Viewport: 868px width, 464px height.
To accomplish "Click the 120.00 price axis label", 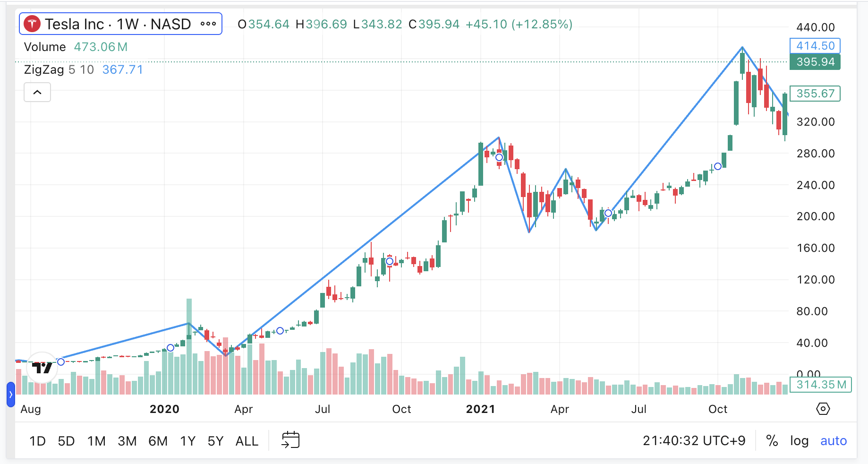I will (816, 280).
